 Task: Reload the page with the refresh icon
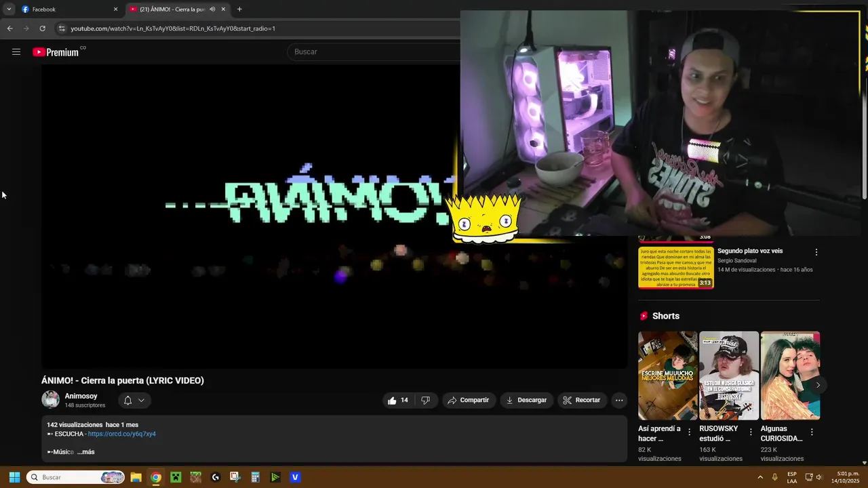(42, 28)
